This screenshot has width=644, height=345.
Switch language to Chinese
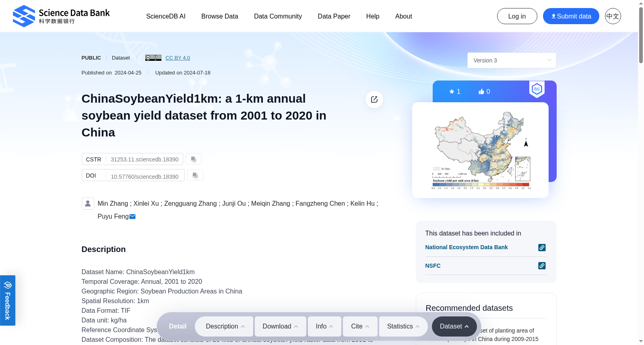tap(613, 16)
